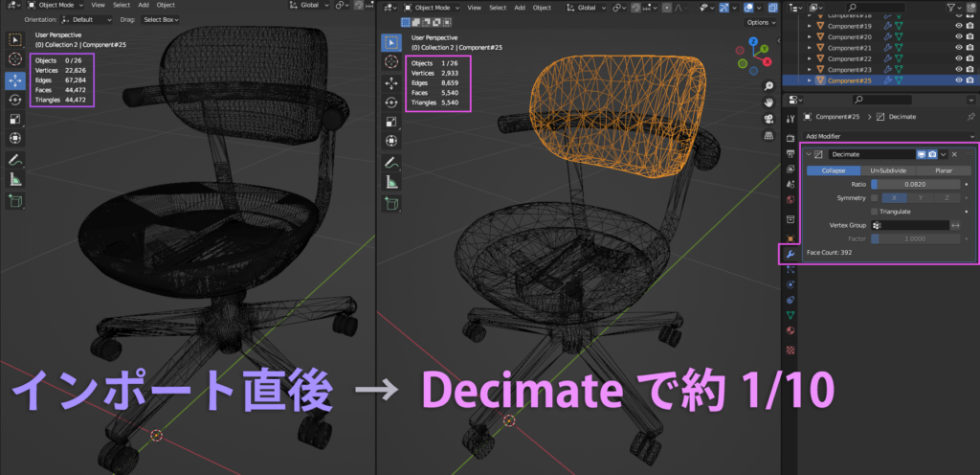980x475 pixels.
Task: Click the Ratio slider showing 0.0820
Action: (916, 184)
